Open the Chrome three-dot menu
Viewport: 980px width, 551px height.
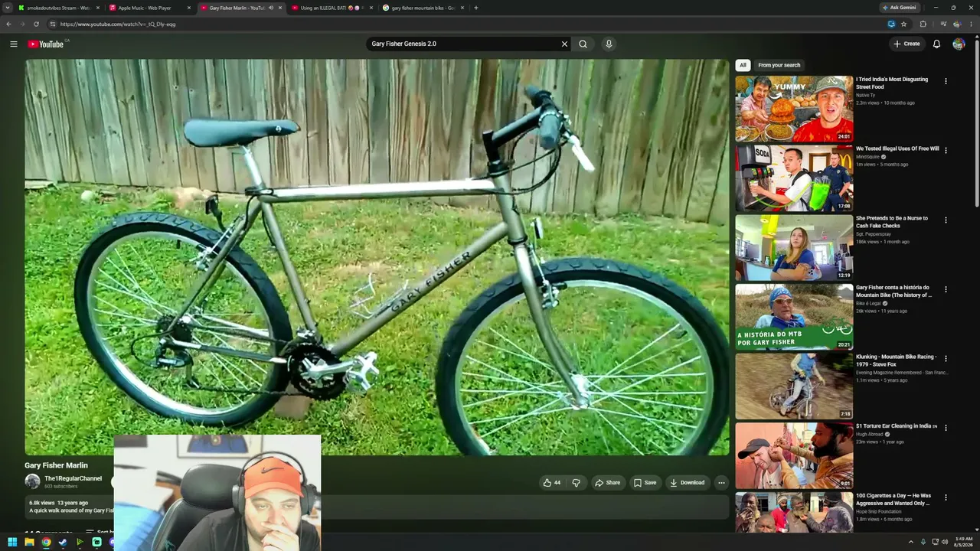[972, 24]
